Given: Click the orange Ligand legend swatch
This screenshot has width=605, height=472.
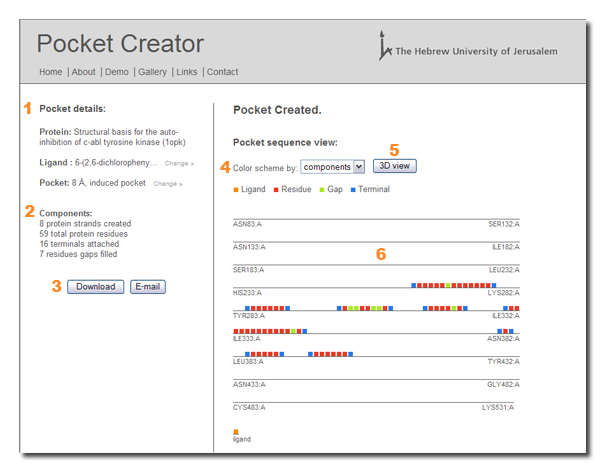Looking at the screenshot, I should tap(236, 190).
